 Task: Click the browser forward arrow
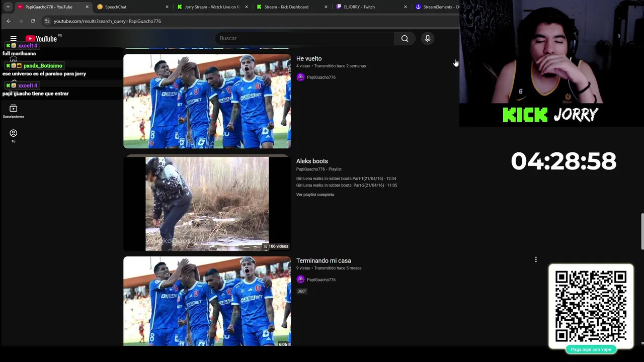21,21
